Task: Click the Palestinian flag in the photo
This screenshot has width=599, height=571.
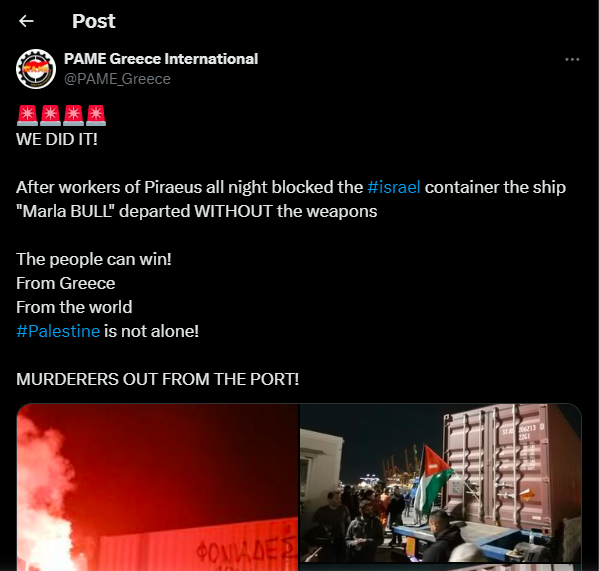Action: coord(432,480)
